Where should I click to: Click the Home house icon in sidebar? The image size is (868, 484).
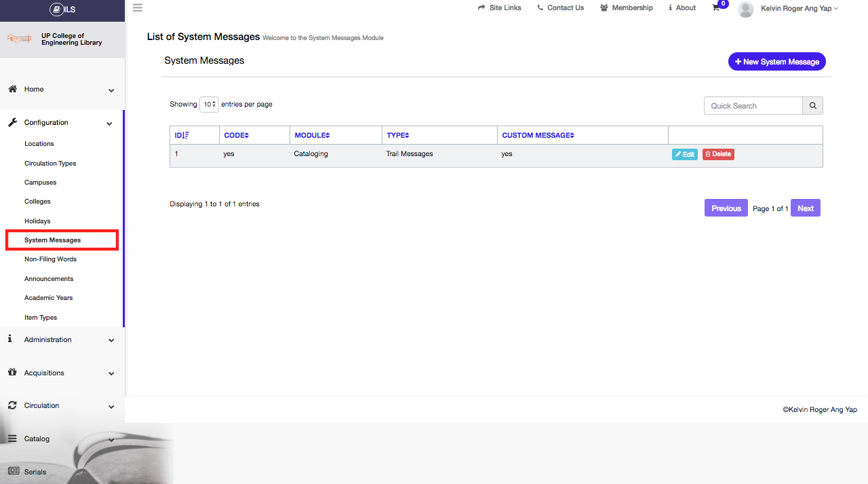click(12, 89)
